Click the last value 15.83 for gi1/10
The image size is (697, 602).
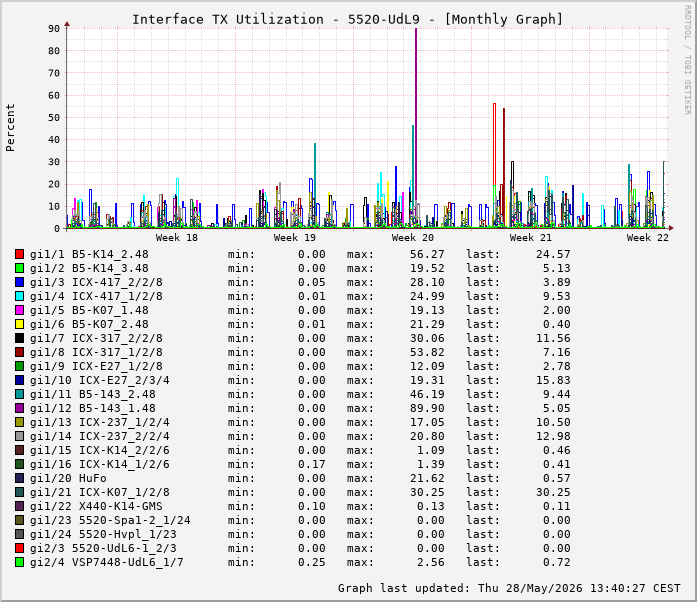pos(553,380)
